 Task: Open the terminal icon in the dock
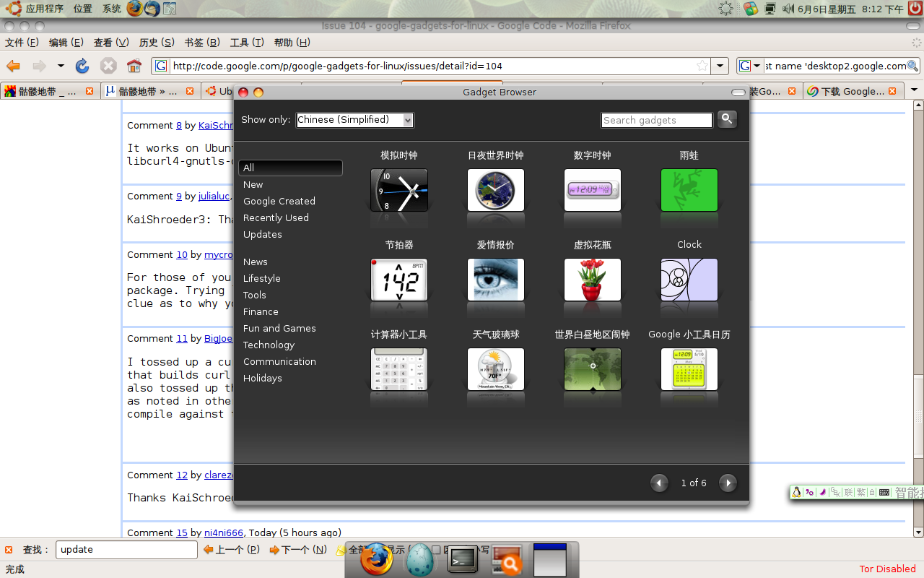(x=462, y=559)
